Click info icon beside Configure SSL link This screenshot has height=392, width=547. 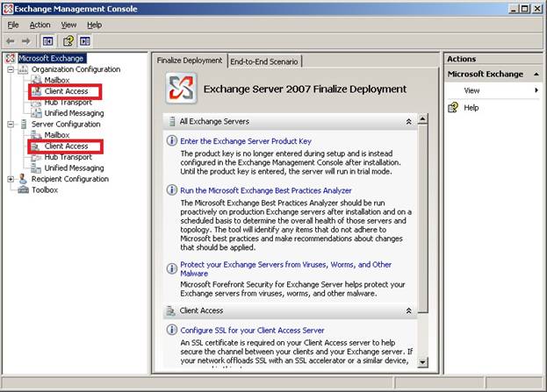171,330
